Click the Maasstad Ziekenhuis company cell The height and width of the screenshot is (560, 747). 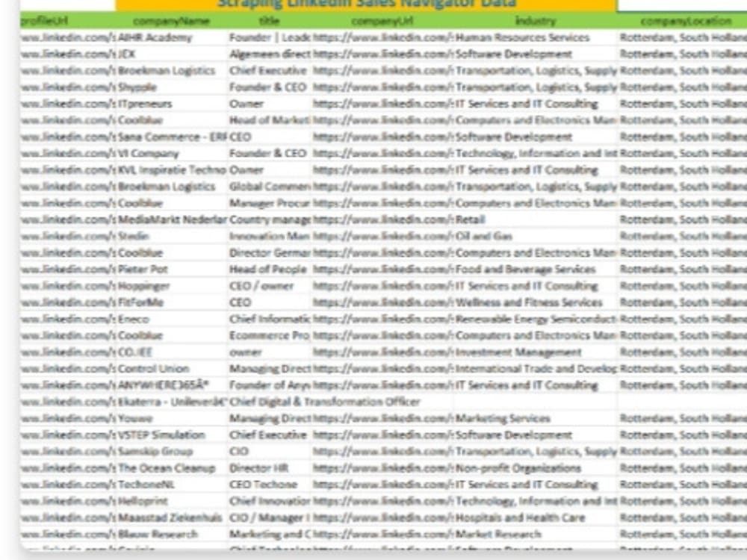pyautogui.click(x=172, y=517)
